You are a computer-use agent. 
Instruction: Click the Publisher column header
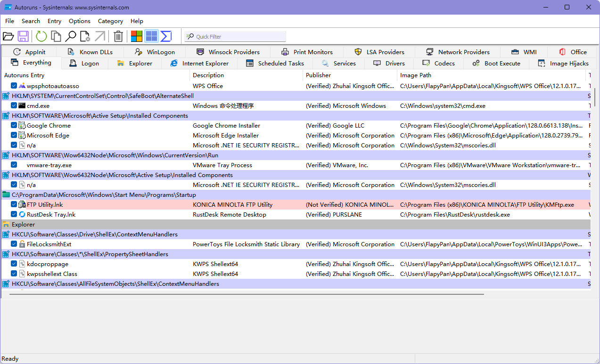click(318, 75)
